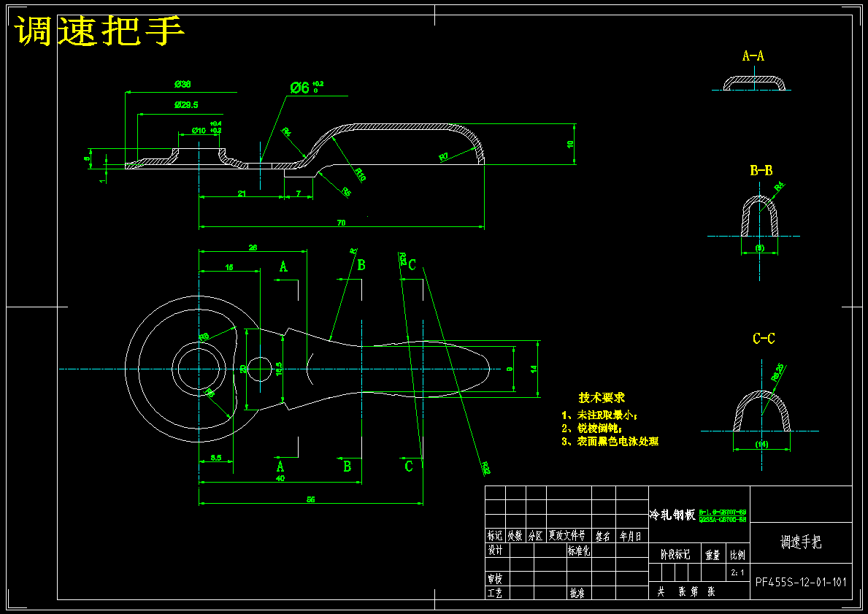Click the 比例 title block cell

738,554
